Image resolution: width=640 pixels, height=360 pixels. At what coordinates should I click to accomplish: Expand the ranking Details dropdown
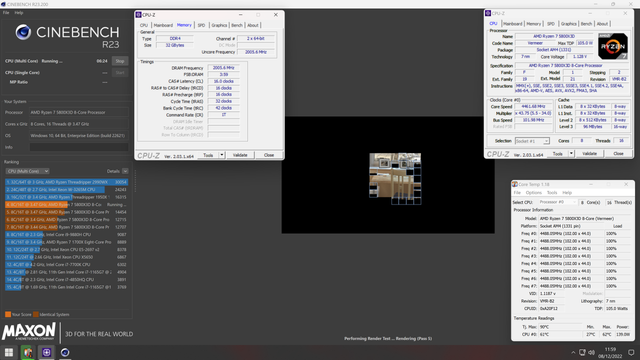(125, 171)
